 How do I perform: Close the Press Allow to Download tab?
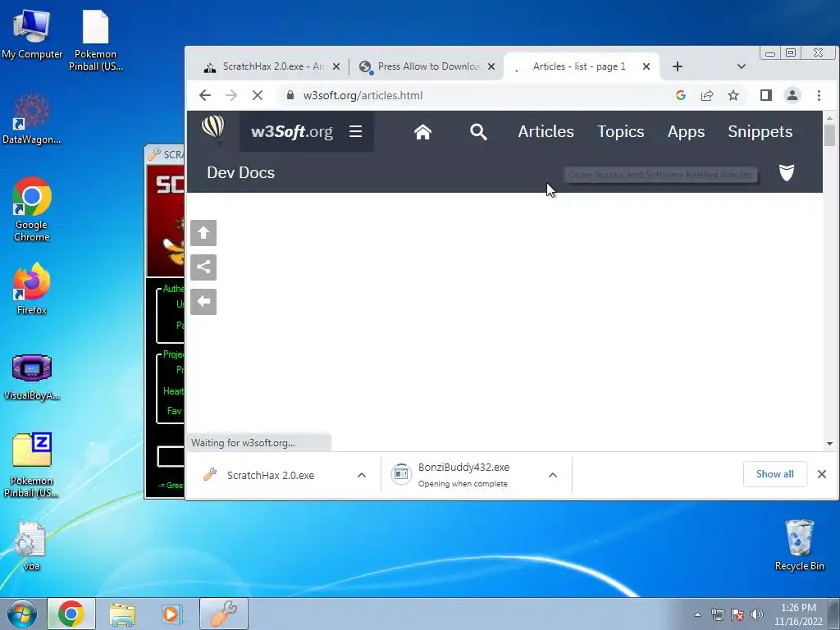491,66
